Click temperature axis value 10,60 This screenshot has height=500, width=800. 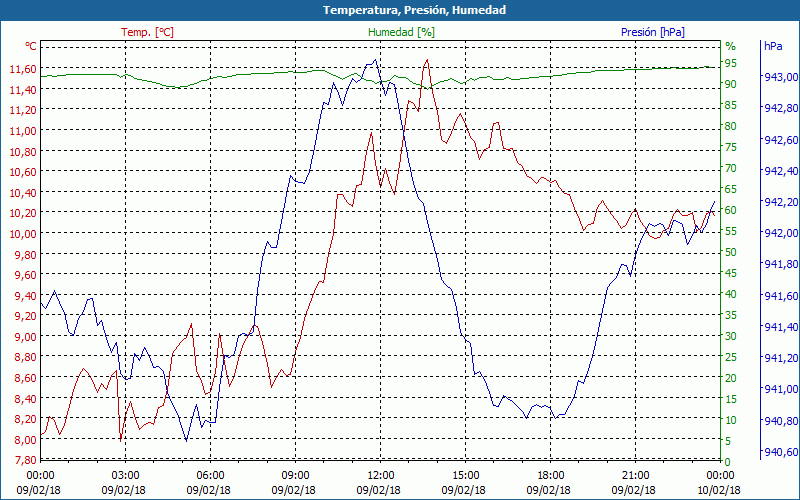point(23,172)
